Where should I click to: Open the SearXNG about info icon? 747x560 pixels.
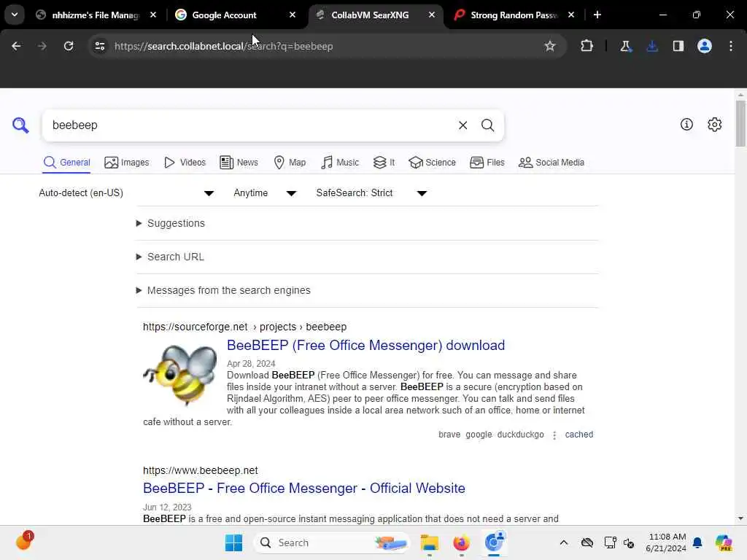686,124
